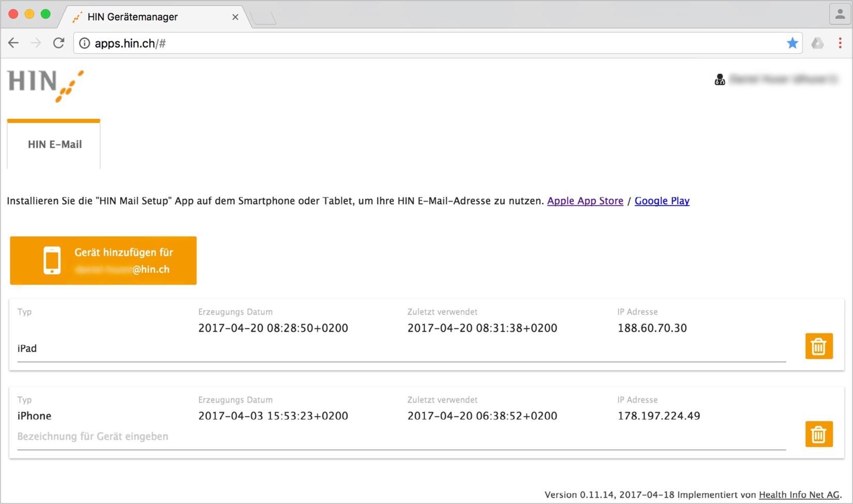The height and width of the screenshot is (504, 853).
Task: Close window with red macOS button
Action: pos(13,14)
